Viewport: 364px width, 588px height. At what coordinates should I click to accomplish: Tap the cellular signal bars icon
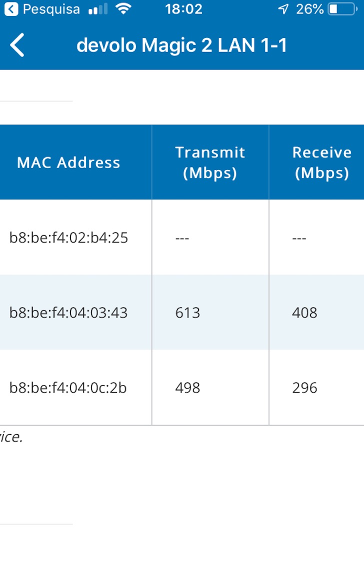coord(97,9)
